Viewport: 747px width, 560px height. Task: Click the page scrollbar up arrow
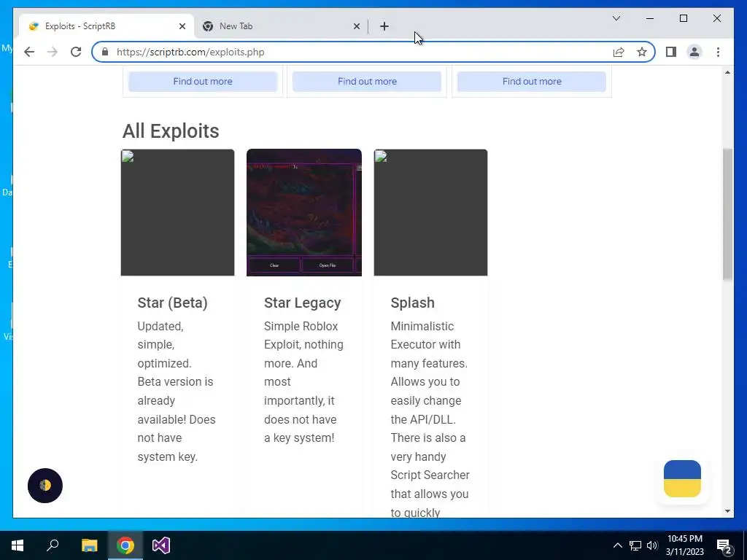727,72
